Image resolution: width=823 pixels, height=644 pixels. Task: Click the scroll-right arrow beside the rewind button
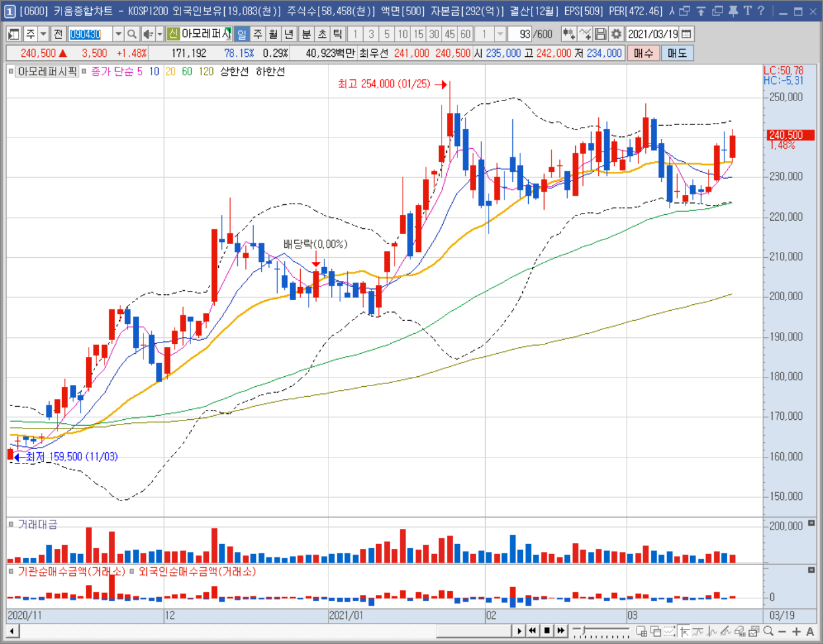click(x=520, y=631)
